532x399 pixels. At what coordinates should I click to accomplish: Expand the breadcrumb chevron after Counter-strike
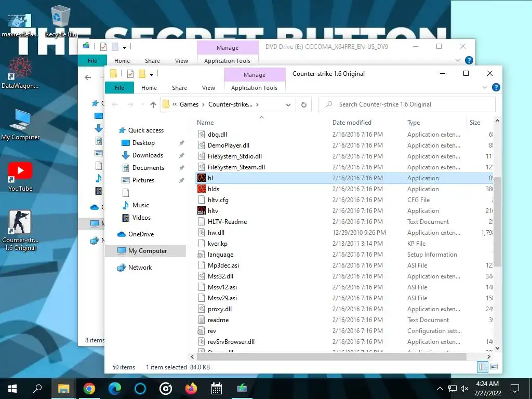[257, 104]
